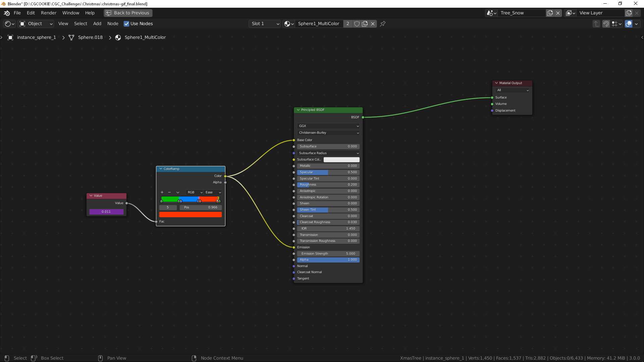Image resolution: width=644 pixels, height=362 pixels.
Task: Click the Back to Previous button
Action: (x=128, y=13)
